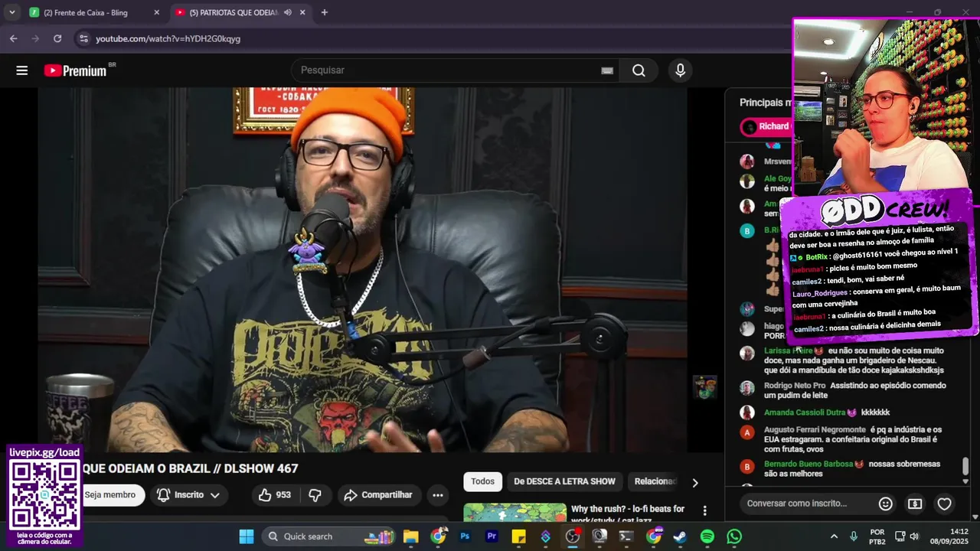This screenshot has width=980, height=551.
Task: Close the YouTube video tab
Action: pos(302,12)
